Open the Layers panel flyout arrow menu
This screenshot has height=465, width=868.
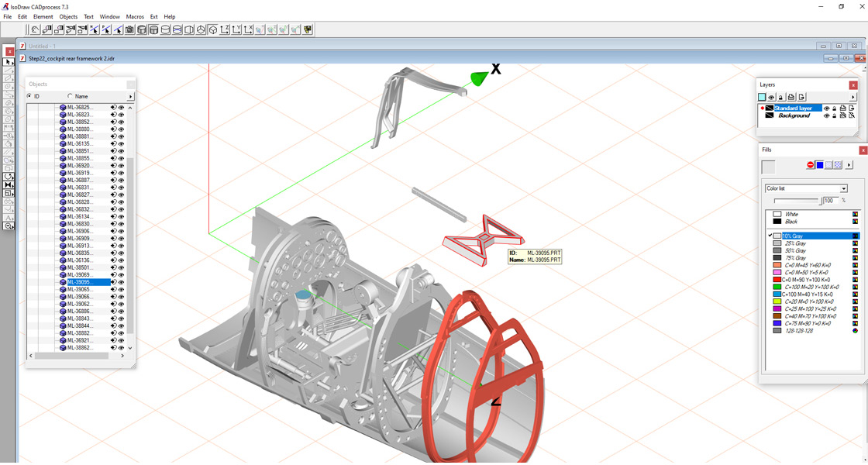[x=852, y=97]
